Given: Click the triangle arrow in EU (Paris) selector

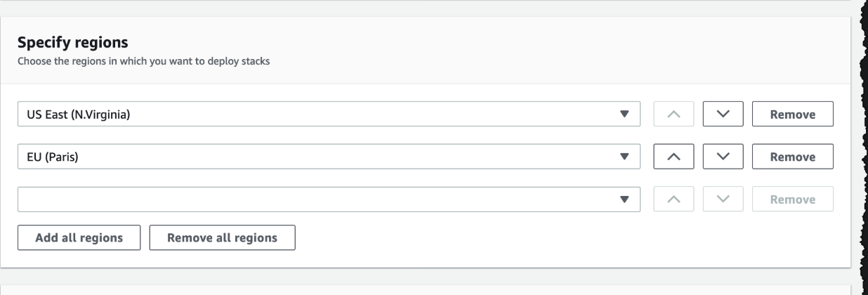Looking at the screenshot, I should (x=624, y=157).
